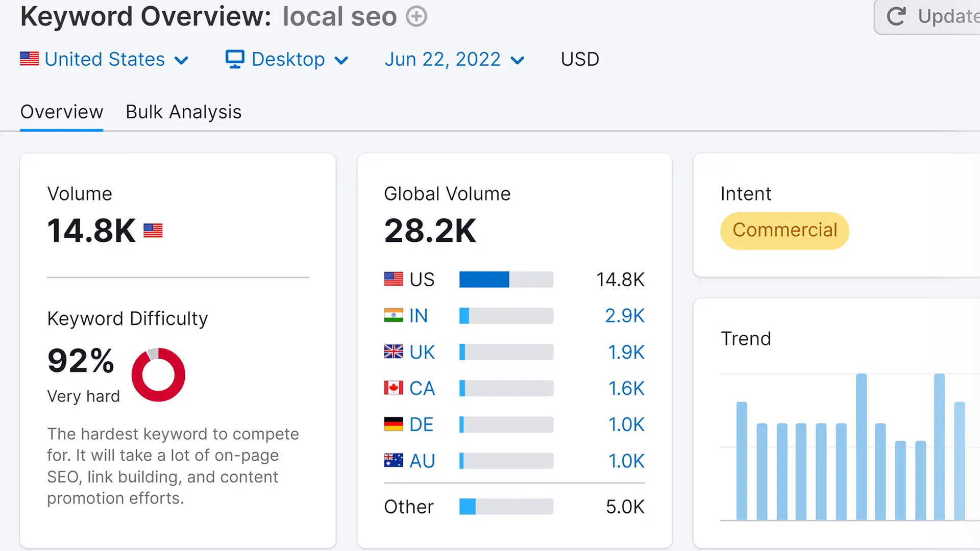The width and height of the screenshot is (980, 551).
Task: Click the India flag icon
Action: 393,315
